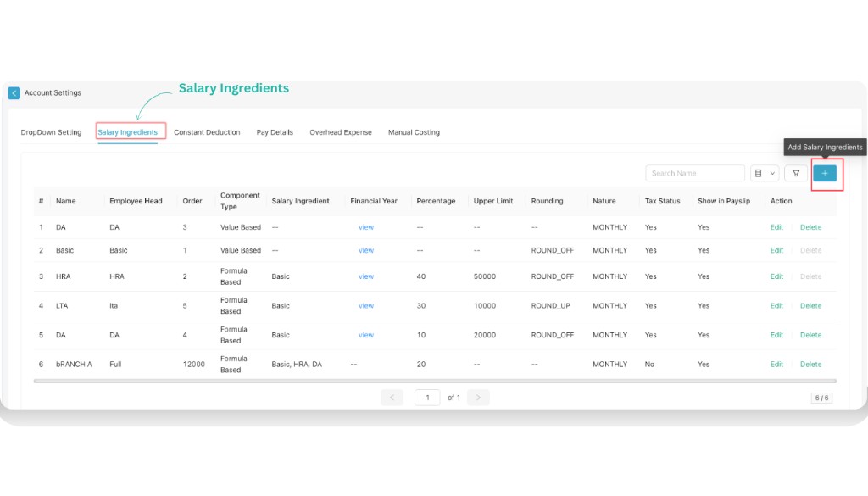Go to the next page arrow

(477, 397)
